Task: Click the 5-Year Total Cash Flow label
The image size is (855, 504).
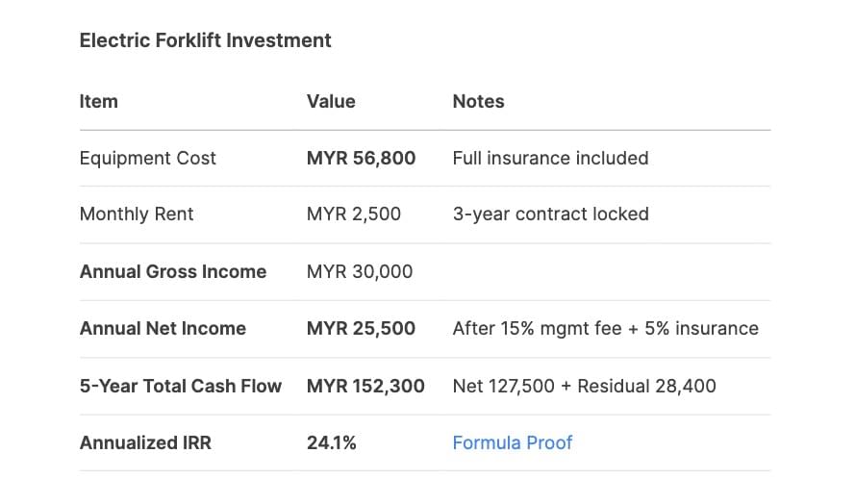Action: click(181, 386)
